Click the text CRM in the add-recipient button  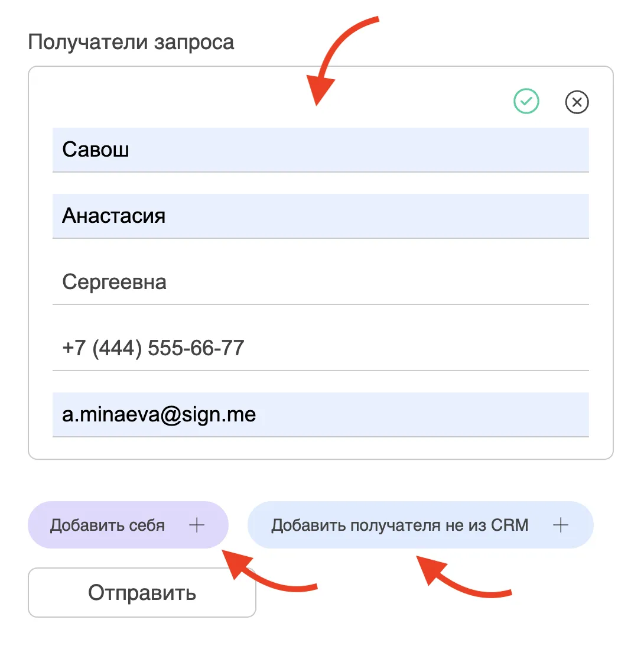click(509, 525)
